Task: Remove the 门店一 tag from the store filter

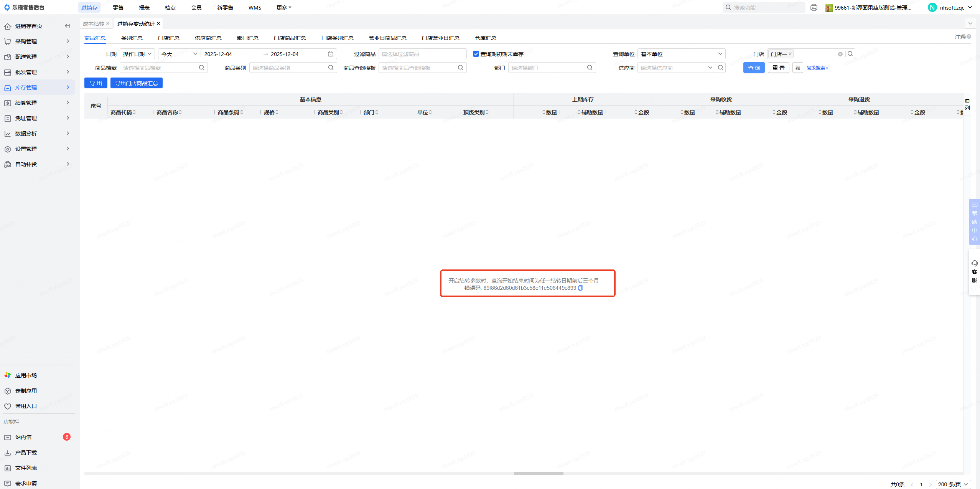Action: 790,54
